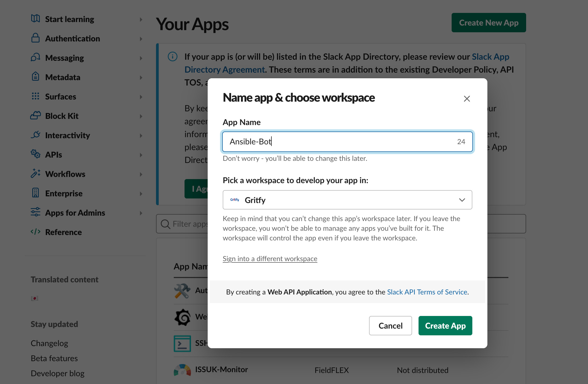Click the Cancel button in dialog
This screenshot has height=384, width=588.
coord(390,325)
